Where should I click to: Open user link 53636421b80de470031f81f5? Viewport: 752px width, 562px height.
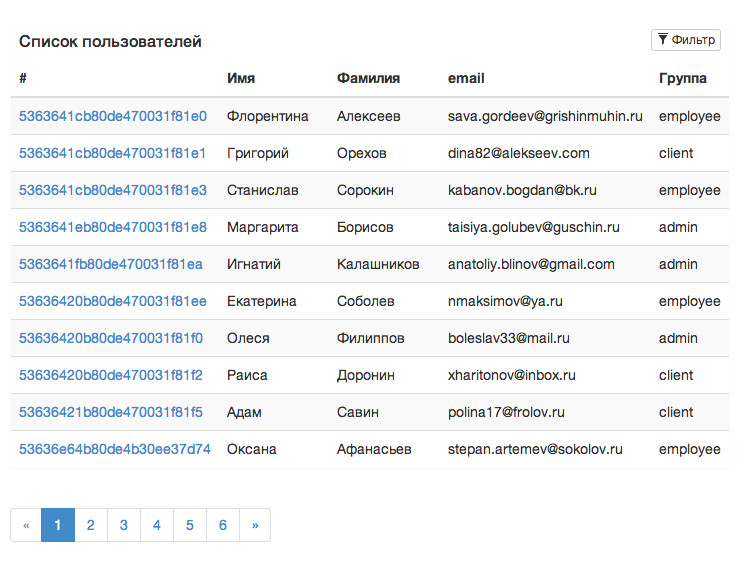111,411
